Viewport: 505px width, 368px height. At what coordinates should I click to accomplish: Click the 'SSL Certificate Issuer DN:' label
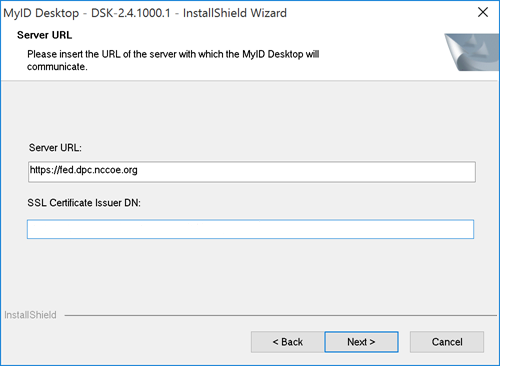[84, 203]
